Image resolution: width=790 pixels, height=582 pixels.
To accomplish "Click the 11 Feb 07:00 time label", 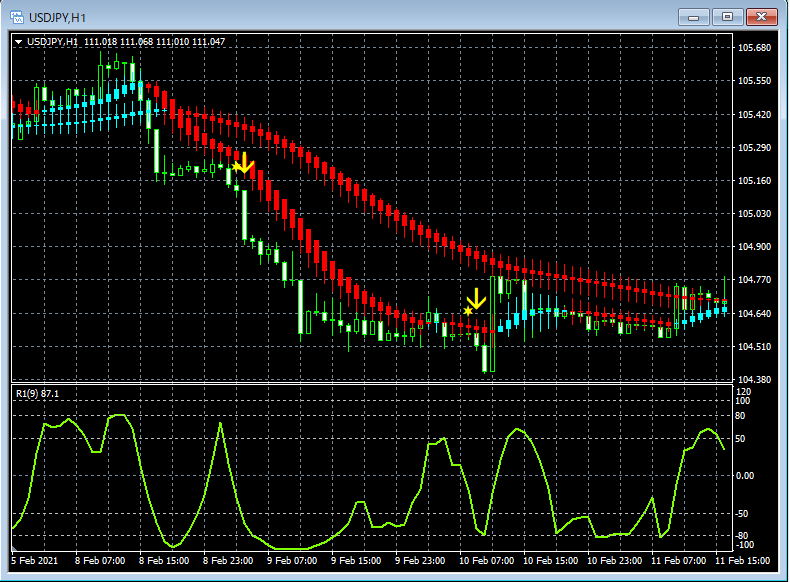I will (x=678, y=561).
